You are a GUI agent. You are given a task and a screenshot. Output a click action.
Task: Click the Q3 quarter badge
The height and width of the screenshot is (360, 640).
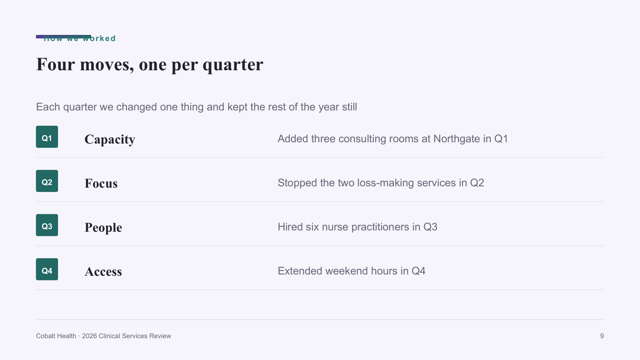(47, 225)
